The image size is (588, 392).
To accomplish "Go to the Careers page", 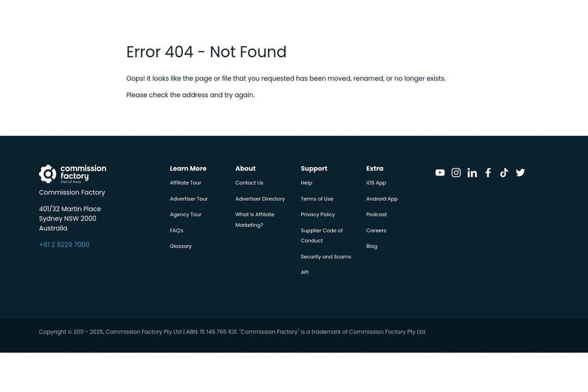I will pos(376,230).
